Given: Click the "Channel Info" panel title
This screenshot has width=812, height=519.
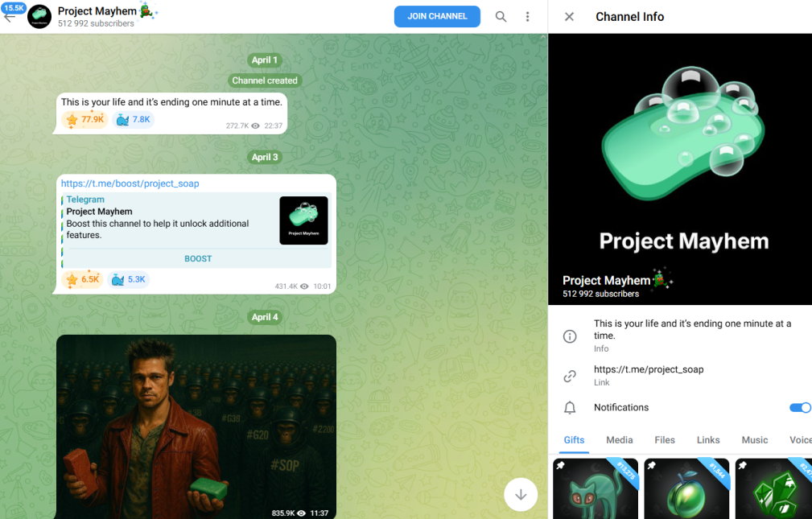Looking at the screenshot, I should click(x=629, y=17).
